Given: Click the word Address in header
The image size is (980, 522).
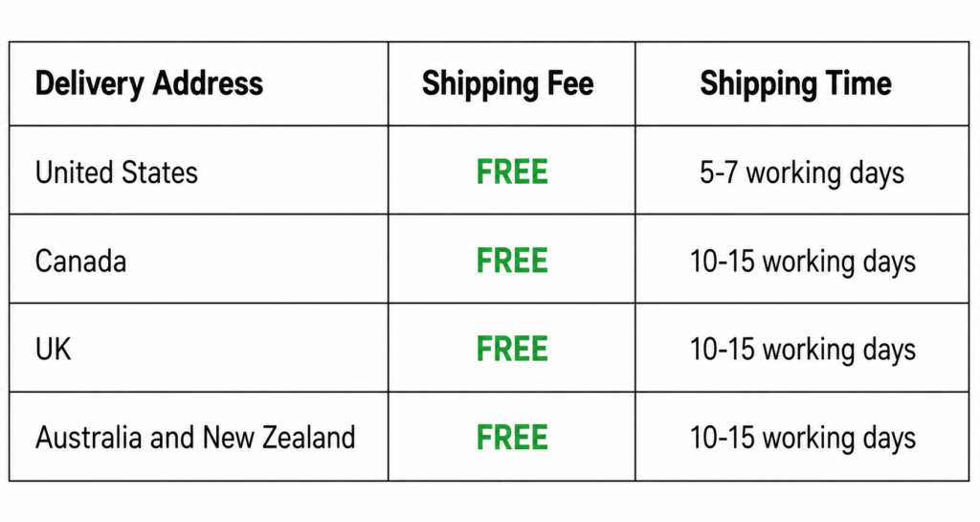Looking at the screenshot, I should [208, 83].
